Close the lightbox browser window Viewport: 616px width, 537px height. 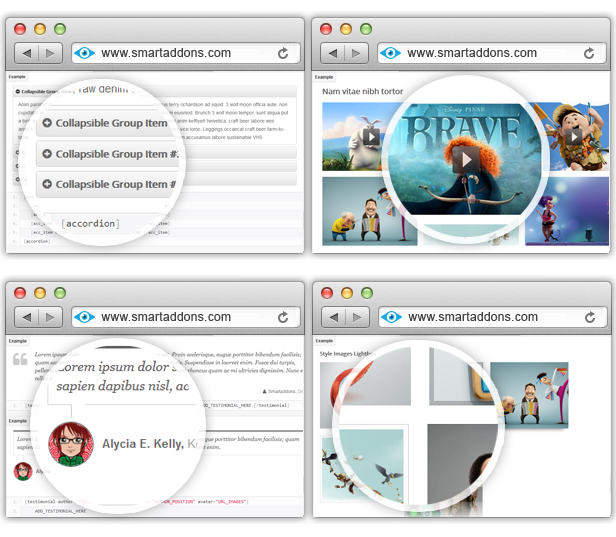(327, 293)
